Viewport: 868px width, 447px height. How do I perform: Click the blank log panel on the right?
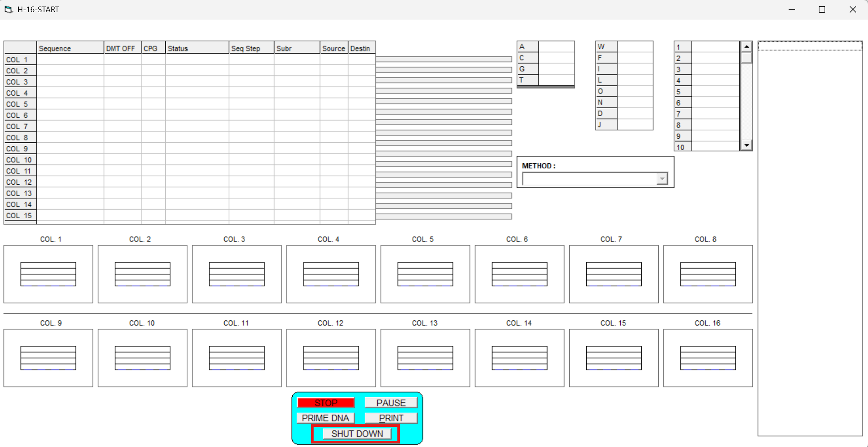(810, 238)
